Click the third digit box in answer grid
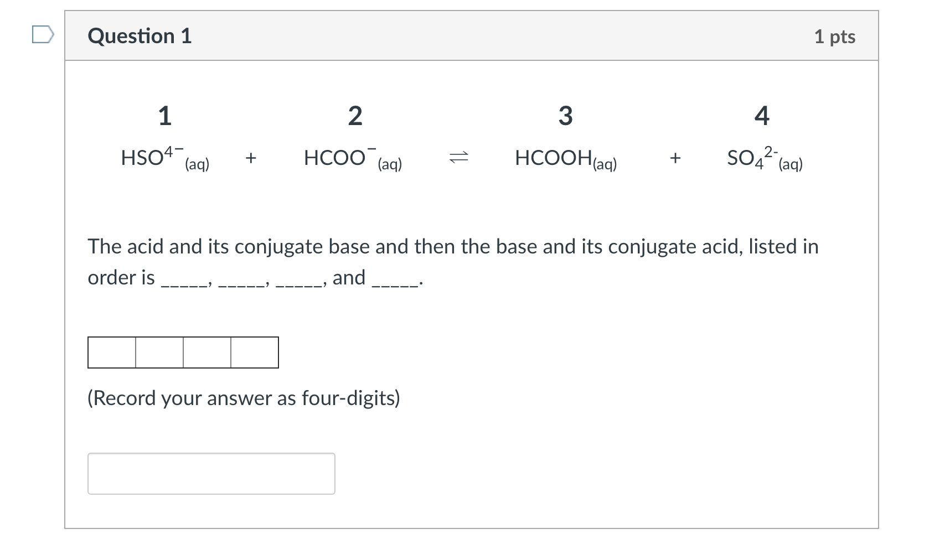950x560 pixels. (x=206, y=352)
